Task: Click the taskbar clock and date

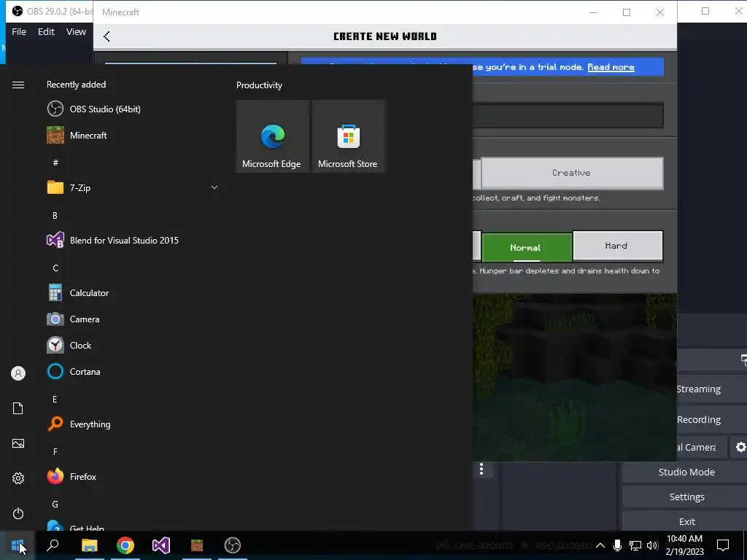Action: tap(684, 545)
